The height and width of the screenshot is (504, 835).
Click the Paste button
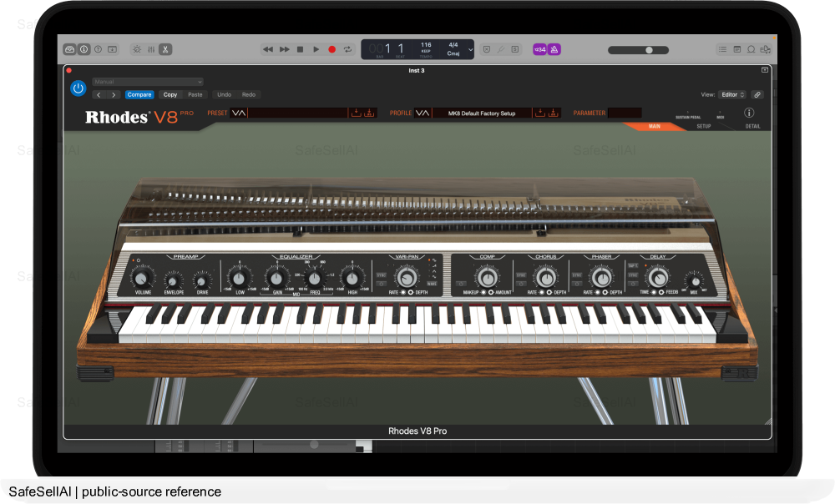[x=195, y=95]
